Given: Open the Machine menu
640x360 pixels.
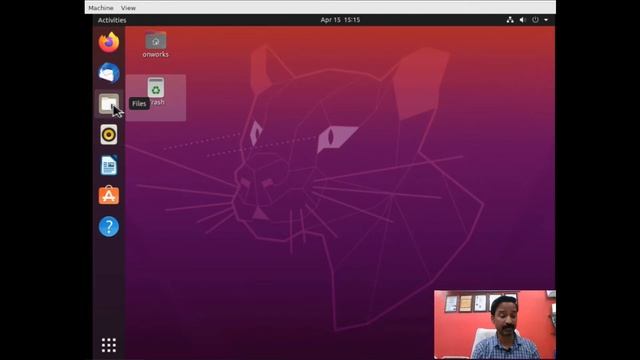Looking at the screenshot, I should [x=101, y=8].
